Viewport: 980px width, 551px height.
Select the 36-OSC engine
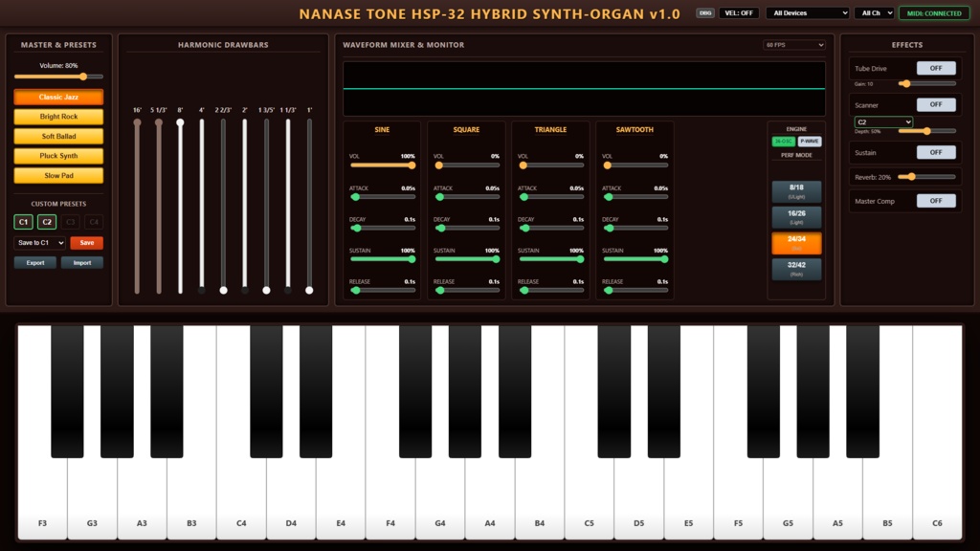click(x=783, y=142)
